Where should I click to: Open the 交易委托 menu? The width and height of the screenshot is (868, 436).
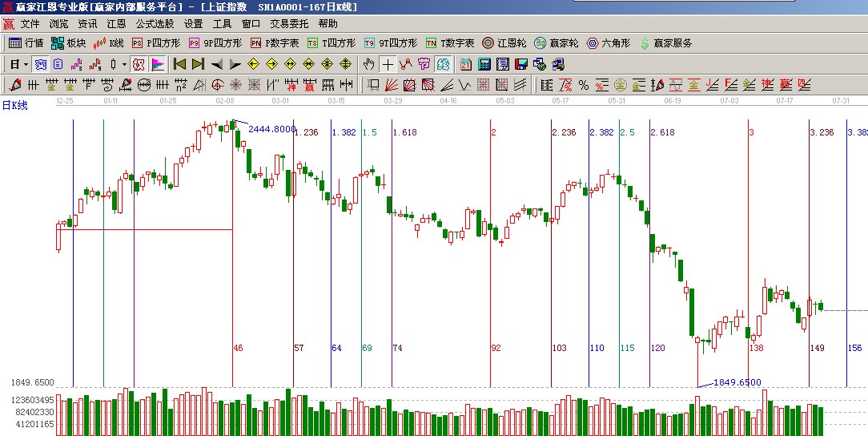pos(288,24)
